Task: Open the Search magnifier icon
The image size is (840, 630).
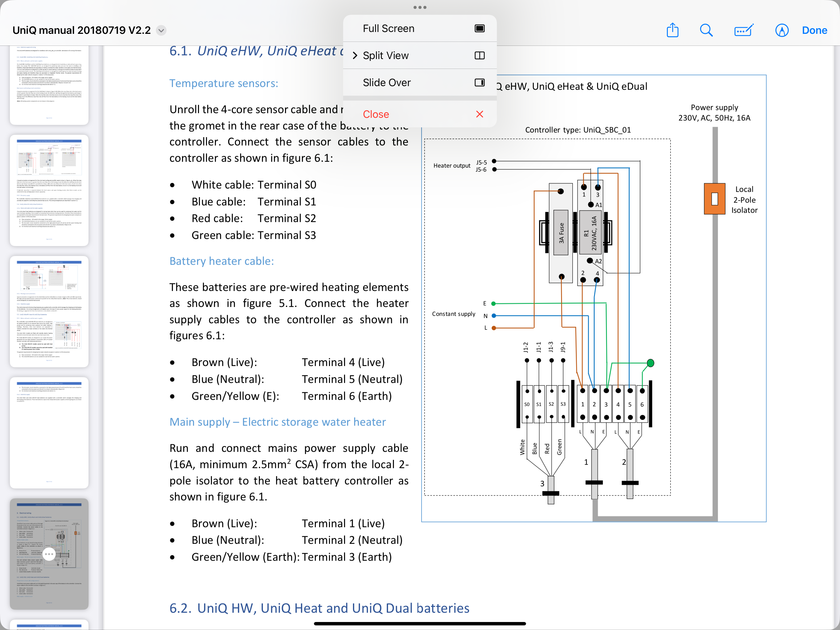Action: 706,30
